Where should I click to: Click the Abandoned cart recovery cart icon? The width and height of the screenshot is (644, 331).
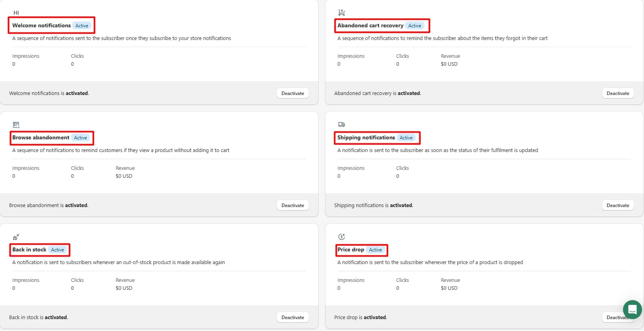(x=342, y=13)
